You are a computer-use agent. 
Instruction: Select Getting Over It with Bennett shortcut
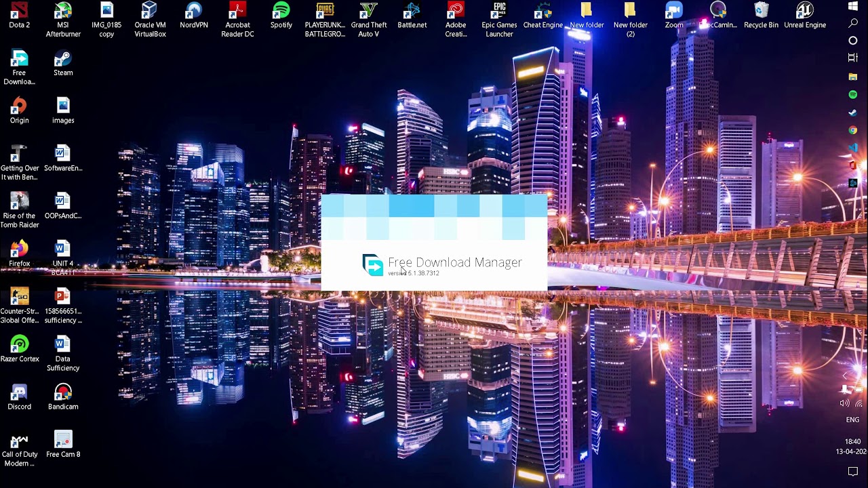click(x=19, y=163)
